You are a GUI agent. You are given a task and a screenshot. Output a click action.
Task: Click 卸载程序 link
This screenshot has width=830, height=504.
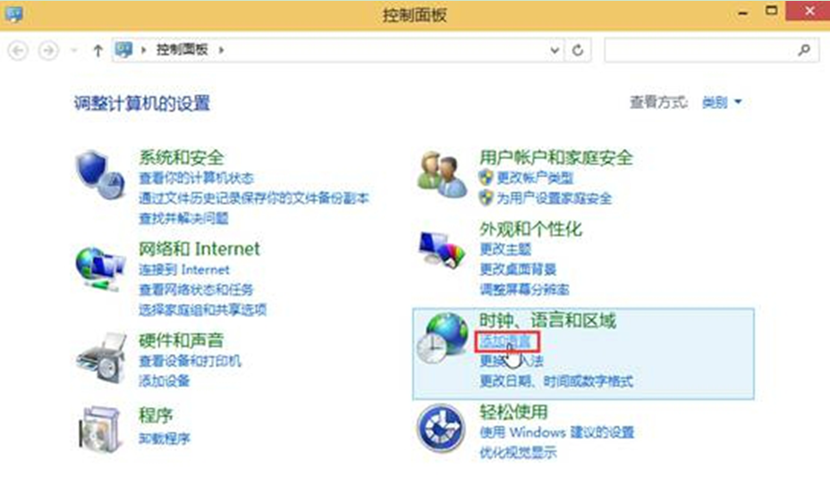tap(164, 439)
